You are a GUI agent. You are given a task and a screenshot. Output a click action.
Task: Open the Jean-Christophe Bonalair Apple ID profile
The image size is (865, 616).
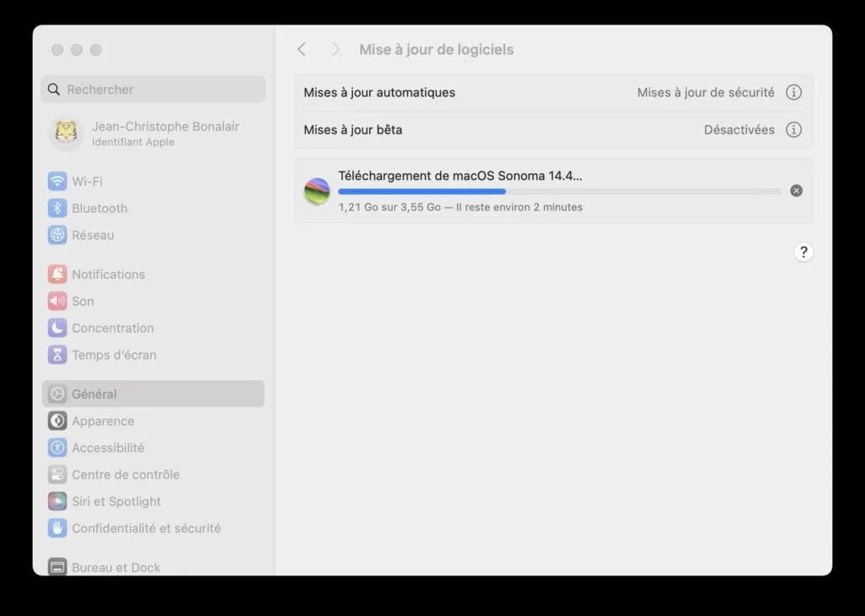[x=152, y=133]
